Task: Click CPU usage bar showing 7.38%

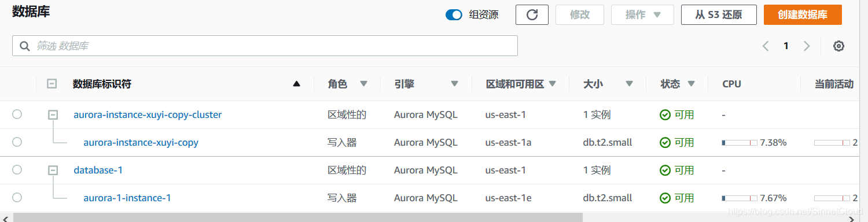Action: pyautogui.click(x=740, y=142)
